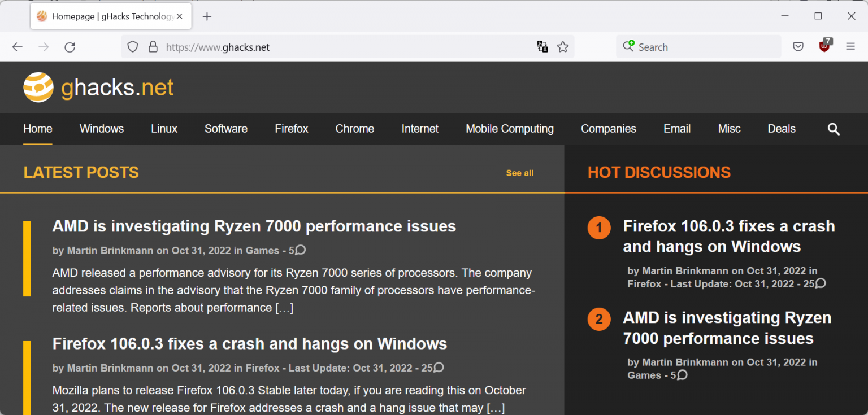Screen dimensions: 868x415
Task: Click the ghacks.net logo
Action: [98, 87]
